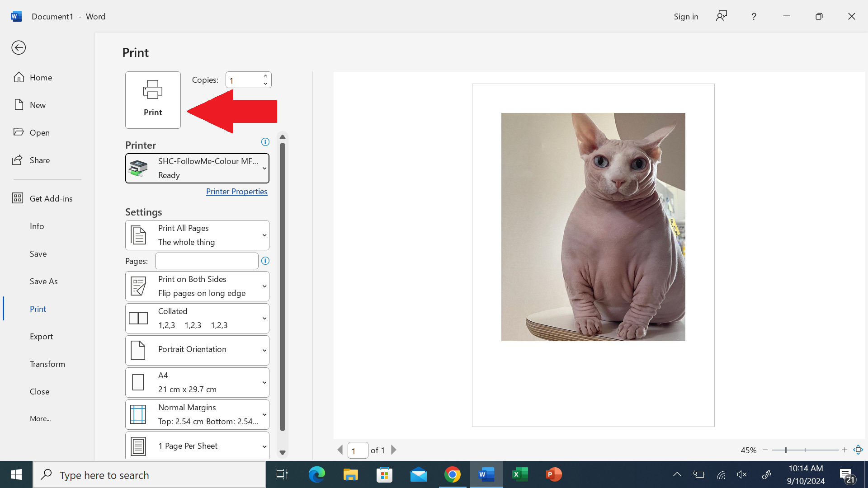The width and height of the screenshot is (868, 488).
Task: Open the Portrait Orientation dropdown
Action: (x=197, y=350)
